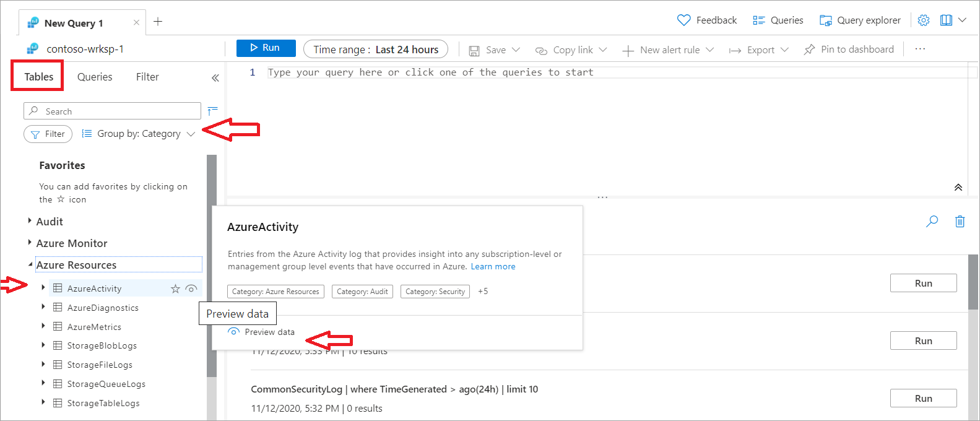Screen dimensions: 980x421
Task: Focus the tables Search box
Action: pos(112,111)
